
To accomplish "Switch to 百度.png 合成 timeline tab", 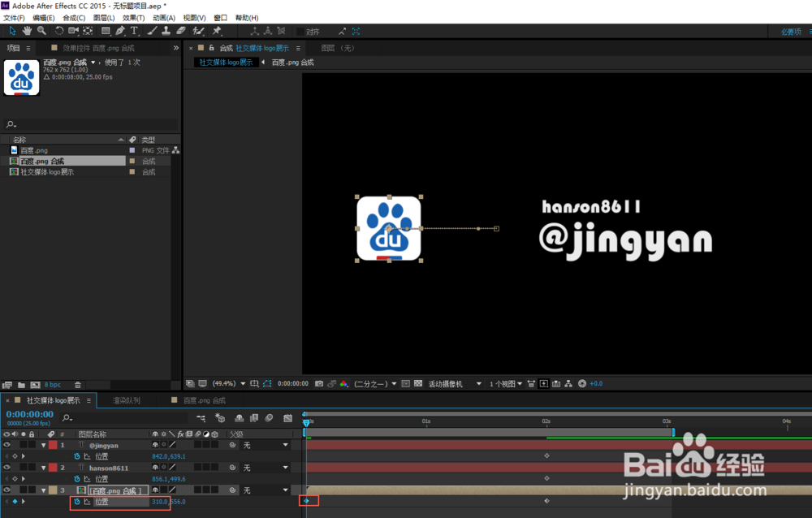I will 204,400.
